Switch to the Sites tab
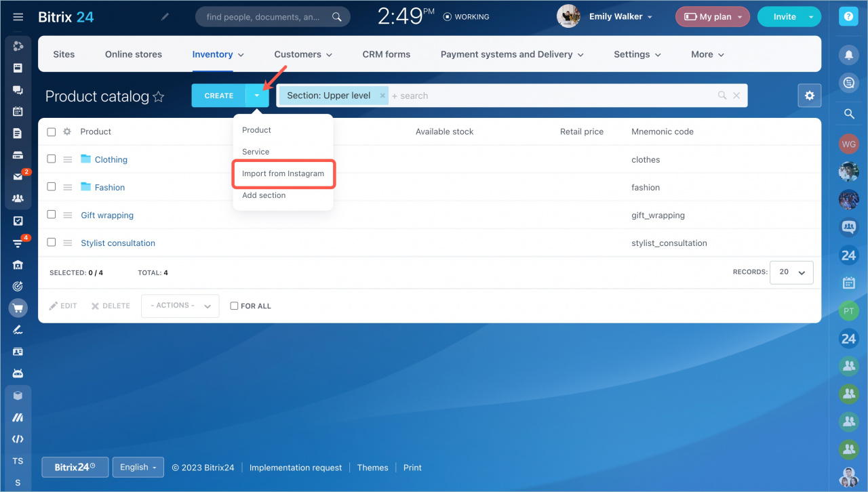 tap(64, 54)
